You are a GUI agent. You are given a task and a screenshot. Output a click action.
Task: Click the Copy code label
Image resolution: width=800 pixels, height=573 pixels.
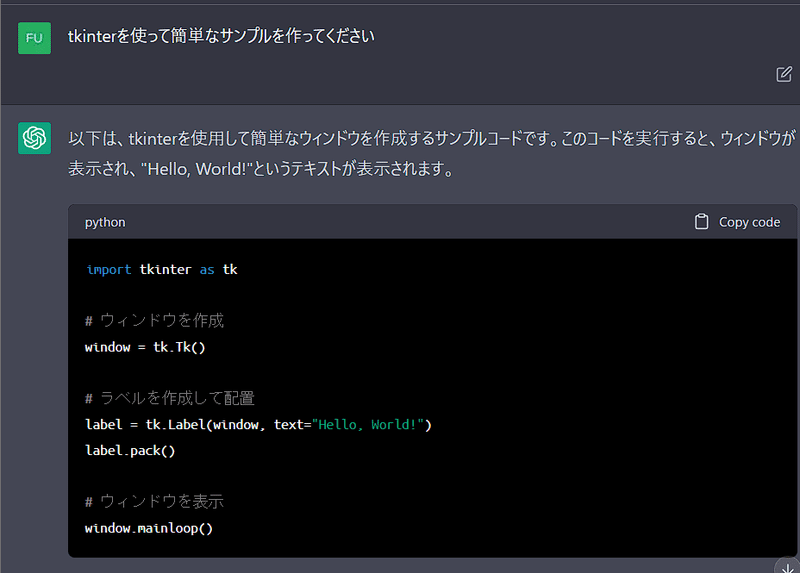[749, 222]
